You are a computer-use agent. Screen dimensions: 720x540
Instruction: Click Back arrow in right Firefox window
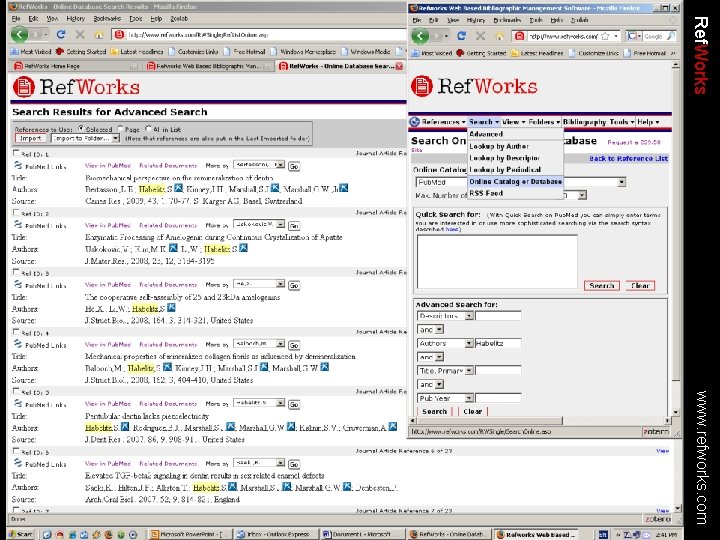(x=420, y=36)
